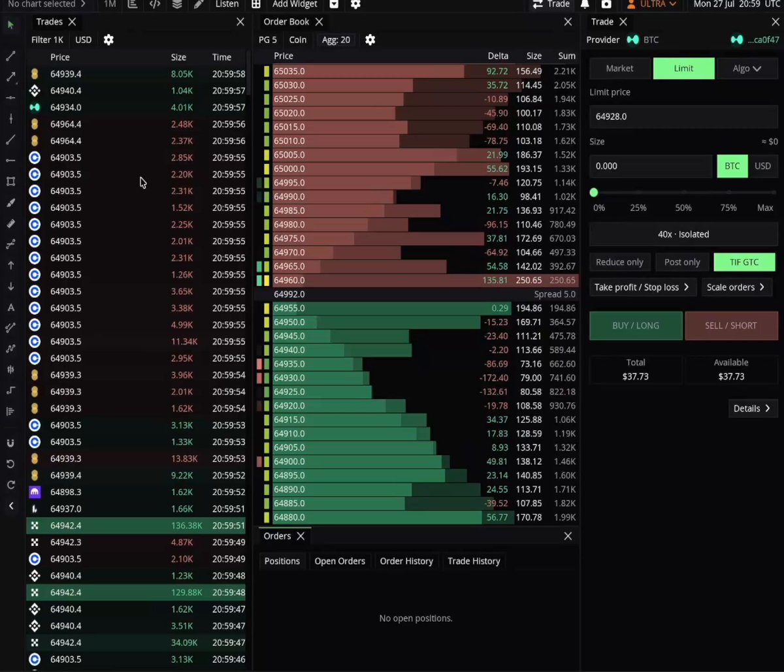The height and width of the screenshot is (672, 784).
Task: Open Trades widget settings gear
Action: (x=108, y=40)
